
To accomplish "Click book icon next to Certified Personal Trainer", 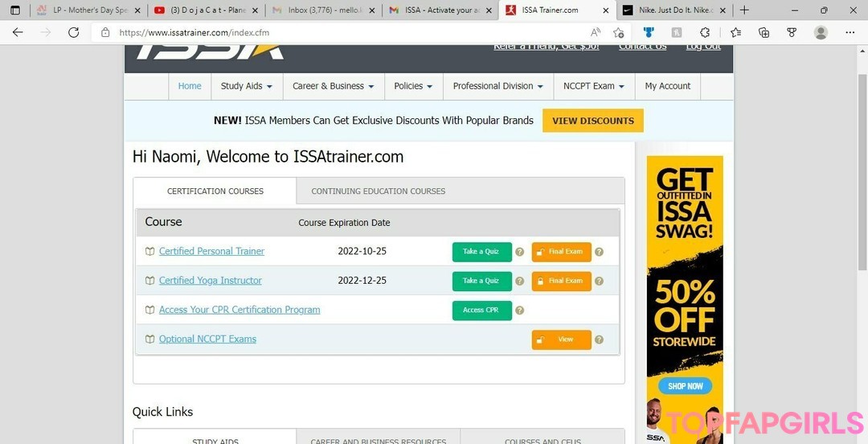I will (x=149, y=252).
